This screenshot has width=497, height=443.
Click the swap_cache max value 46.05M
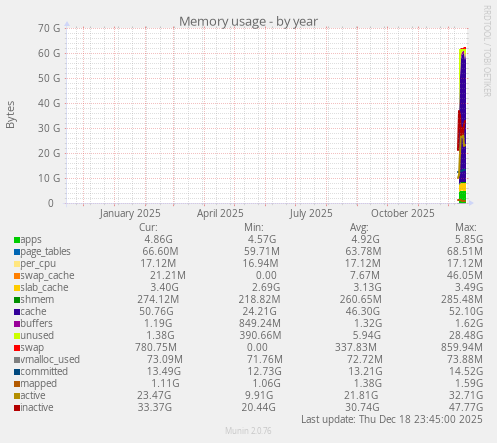point(465,276)
